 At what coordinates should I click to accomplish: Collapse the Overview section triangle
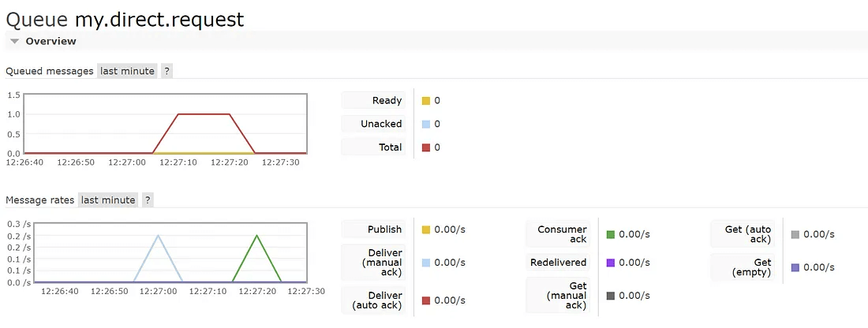pyautogui.click(x=14, y=41)
